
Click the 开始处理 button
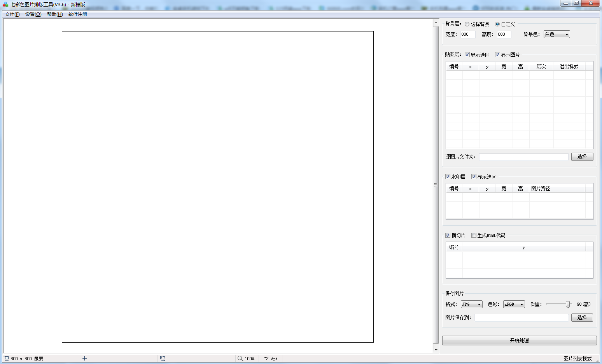point(519,340)
